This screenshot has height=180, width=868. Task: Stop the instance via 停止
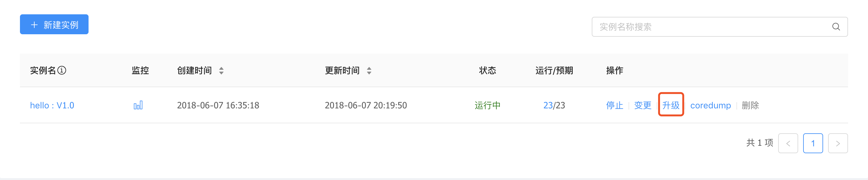tap(614, 105)
